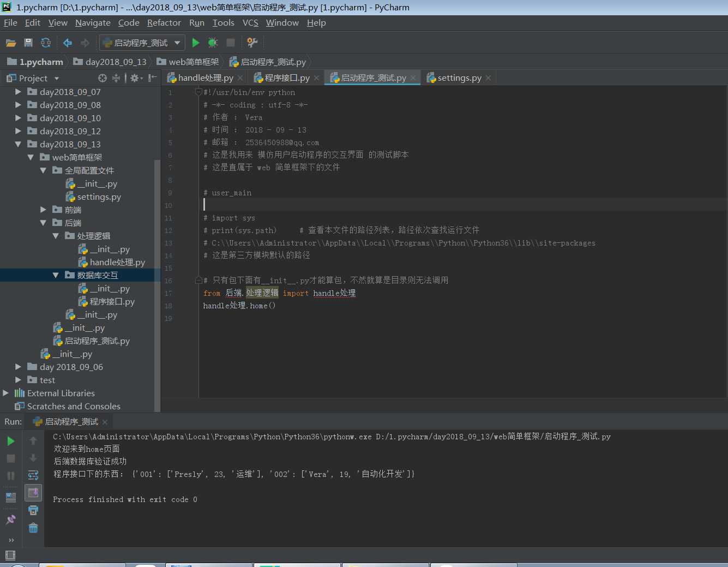This screenshot has height=567, width=728.
Task: Open the VCS menu
Action: 250,22
